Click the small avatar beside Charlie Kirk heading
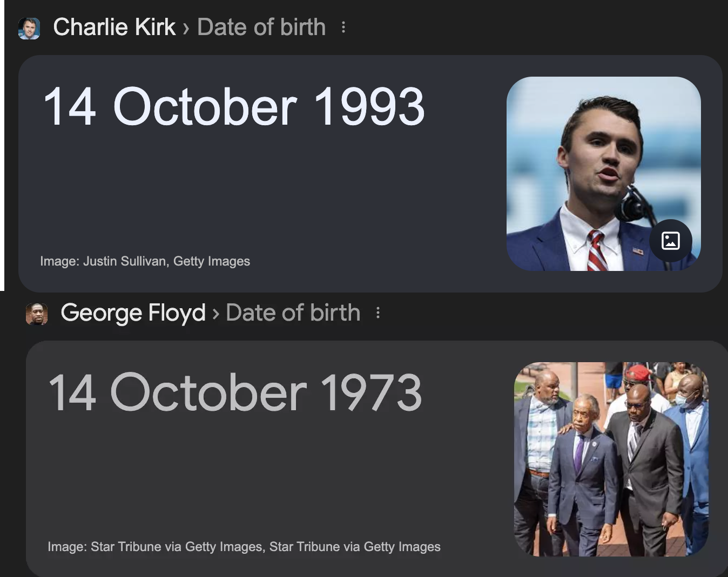 29,28
